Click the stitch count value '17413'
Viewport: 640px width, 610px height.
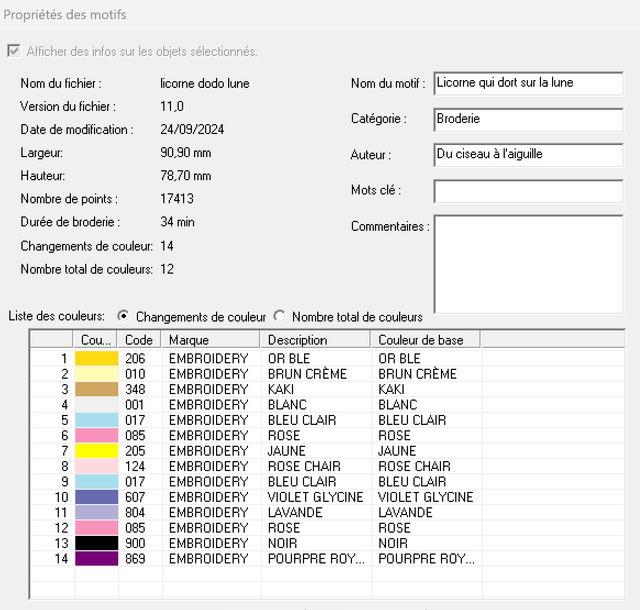(x=177, y=199)
